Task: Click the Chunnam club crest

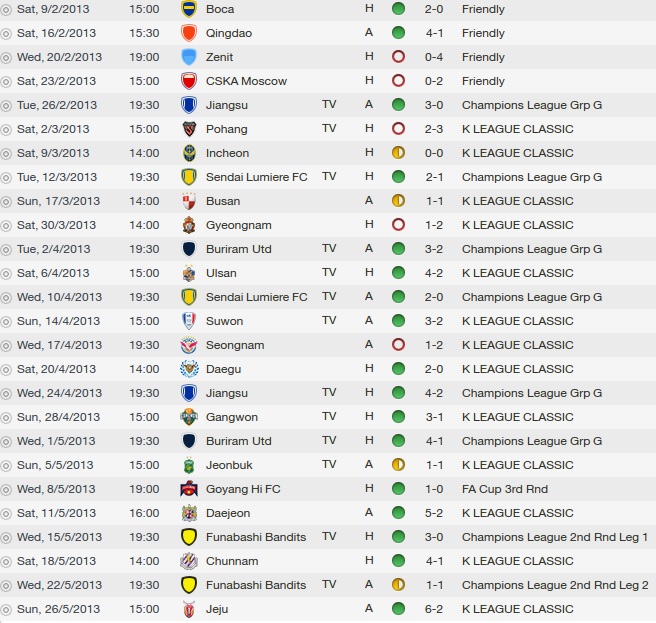Action: (x=188, y=561)
